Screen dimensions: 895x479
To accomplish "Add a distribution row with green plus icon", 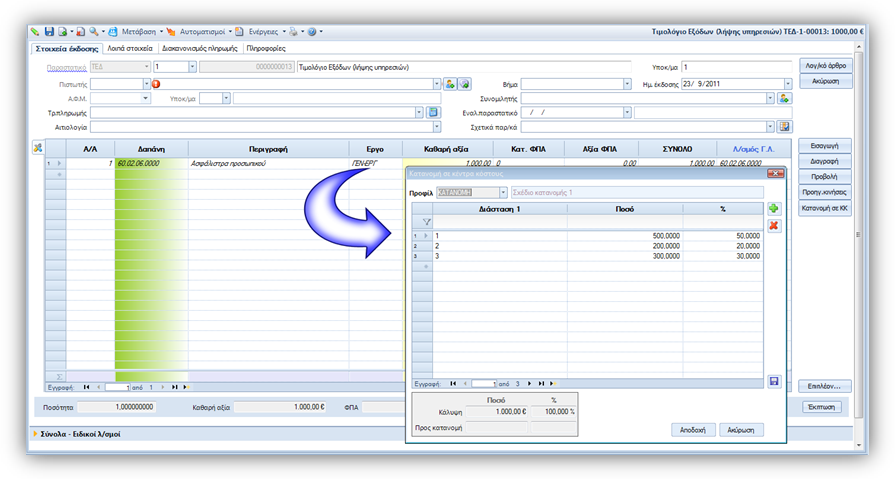I will pyautogui.click(x=773, y=208).
